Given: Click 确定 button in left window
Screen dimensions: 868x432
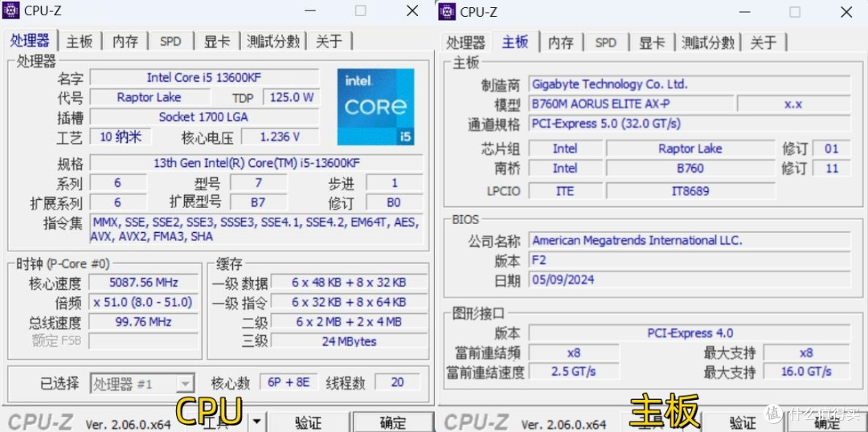Looking at the screenshot, I should [393, 423].
